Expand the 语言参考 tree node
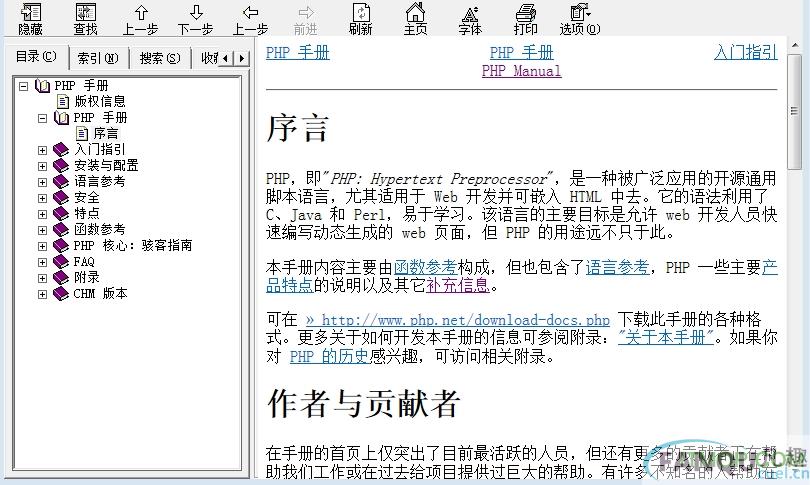Screen dimensions: 810x485 (x=42, y=182)
